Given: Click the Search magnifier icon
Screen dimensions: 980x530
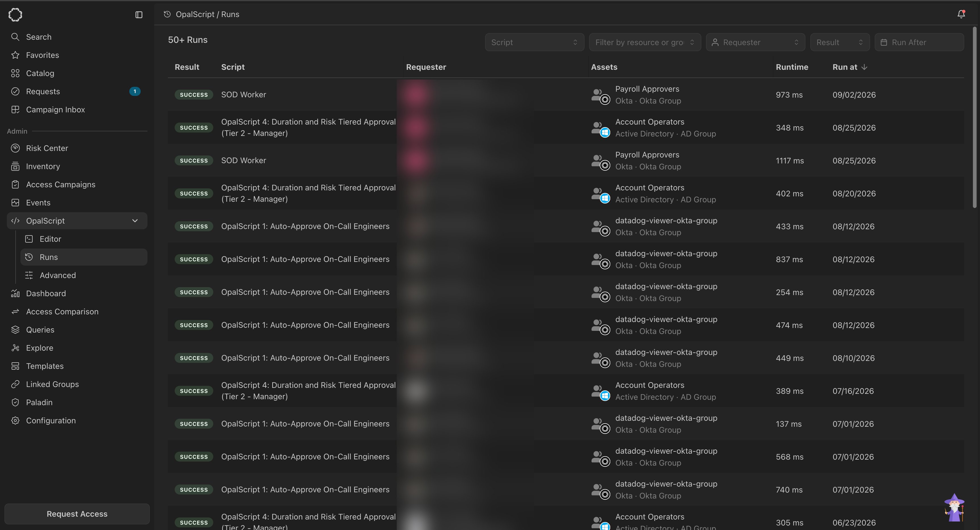Looking at the screenshot, I should (15, 37).
